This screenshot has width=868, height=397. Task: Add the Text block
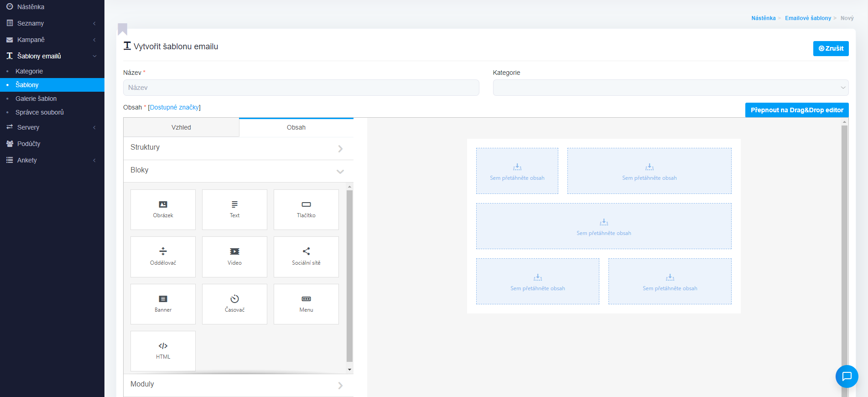tap(234, 209)
